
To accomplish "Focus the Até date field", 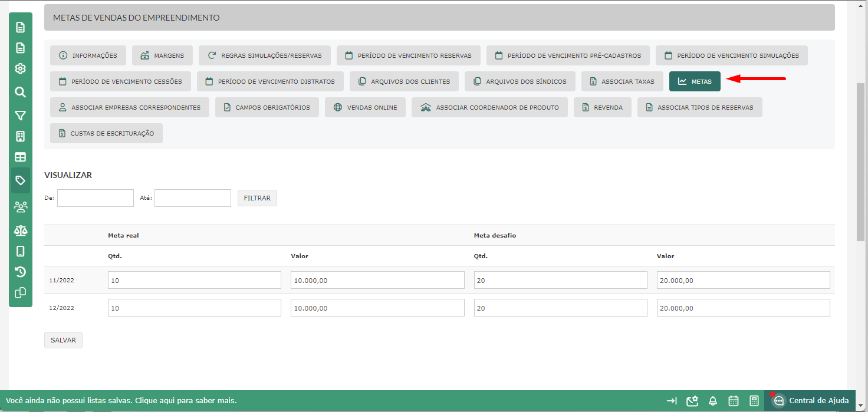I will (193, 198).
